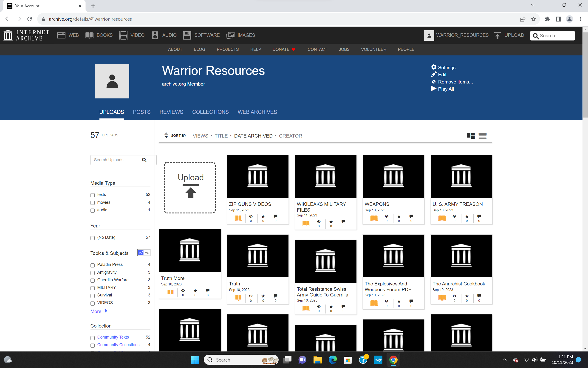Click the Search Uploads magnifier icon
The image size is (588, 368).
(144, 160)
